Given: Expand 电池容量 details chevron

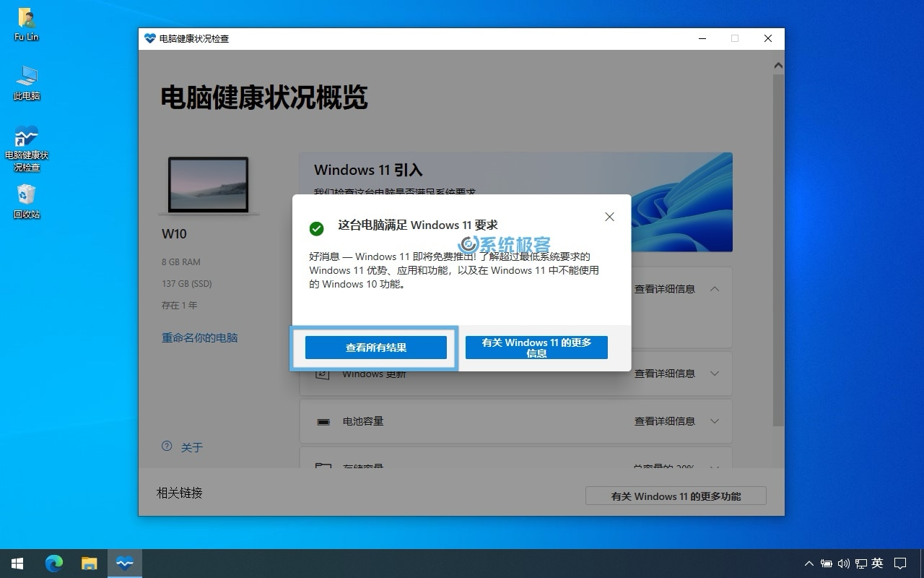Looking at the screenshot, I should (715, 421).
